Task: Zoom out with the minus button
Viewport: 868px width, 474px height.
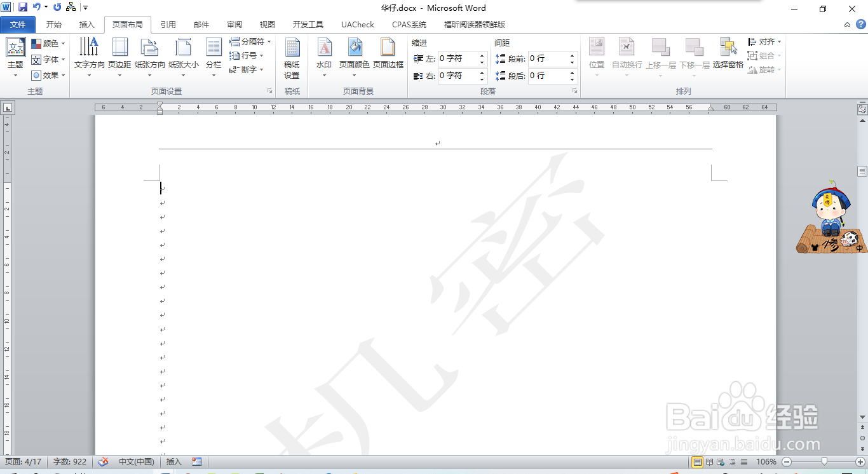Action: (x=787, y=462)
